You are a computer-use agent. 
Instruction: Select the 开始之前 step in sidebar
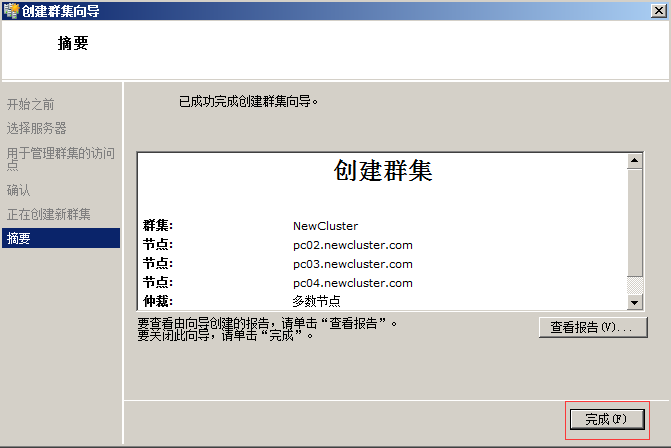click(x=31, y=104)
